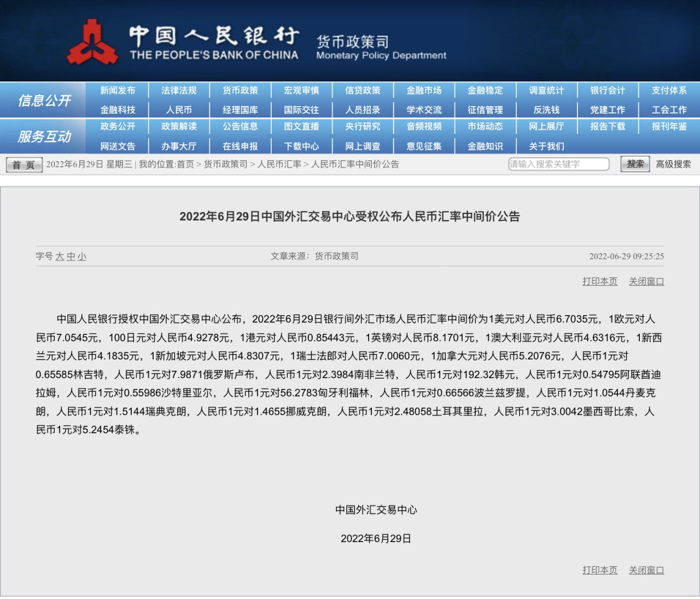This screenshot has width=700, height=599.
Task: Open 经理国库 menu link
Action: 240,110
